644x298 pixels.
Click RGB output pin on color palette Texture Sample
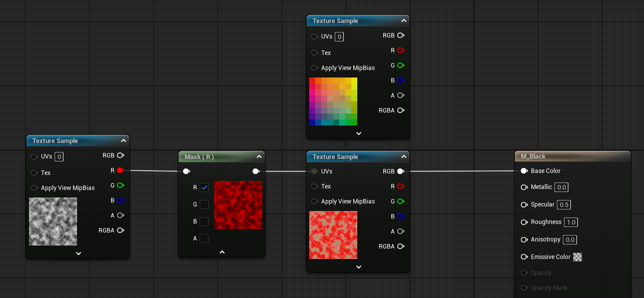coord(400,35)
